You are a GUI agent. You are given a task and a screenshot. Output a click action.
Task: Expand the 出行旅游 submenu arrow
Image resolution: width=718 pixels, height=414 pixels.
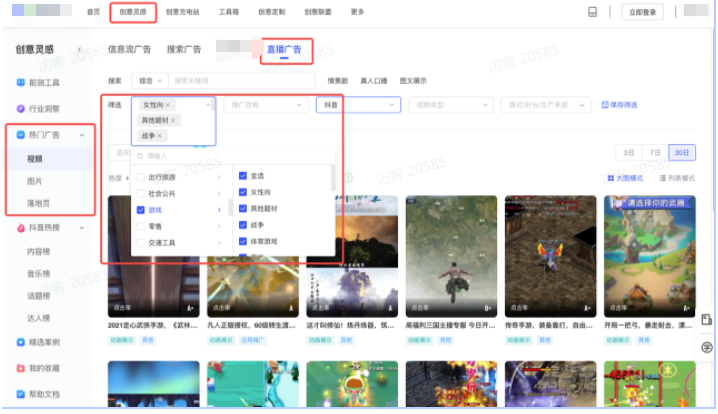pyautogui.click(x=219, y=177)
